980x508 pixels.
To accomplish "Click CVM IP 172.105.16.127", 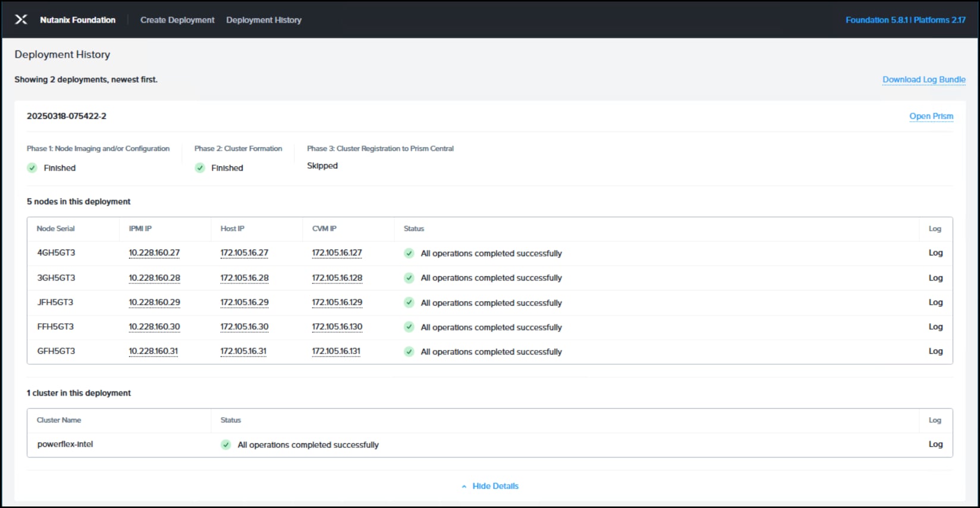I will (337, 253).
